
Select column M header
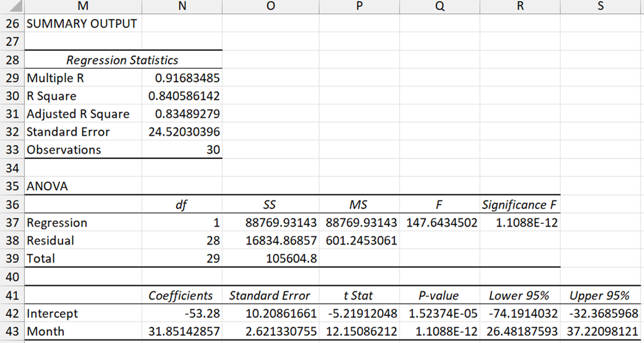click(x=83, y=6)
